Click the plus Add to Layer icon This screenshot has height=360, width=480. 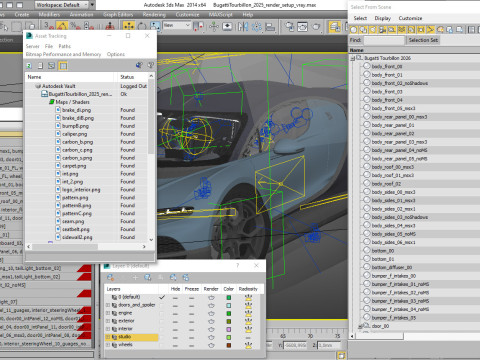coord(135,277)
